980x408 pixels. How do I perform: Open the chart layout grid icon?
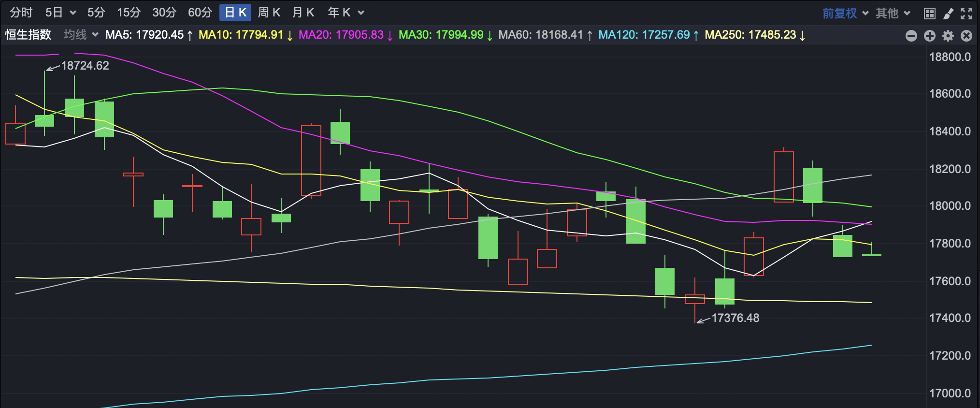[929, 13]
